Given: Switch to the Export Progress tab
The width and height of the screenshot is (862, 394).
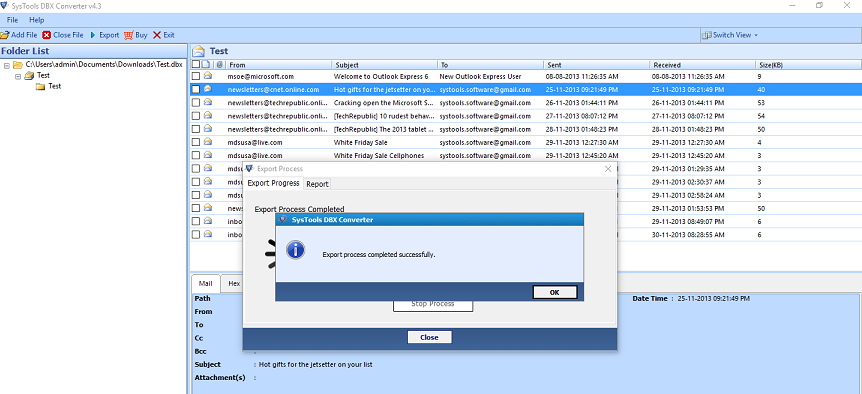Looking at the screenshot, I should [x=273, y=183].
